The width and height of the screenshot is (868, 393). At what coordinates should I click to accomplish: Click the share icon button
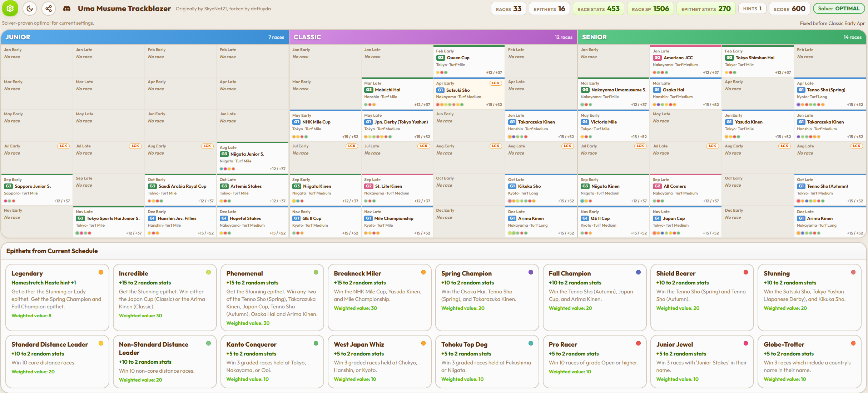tap(49, 8)
